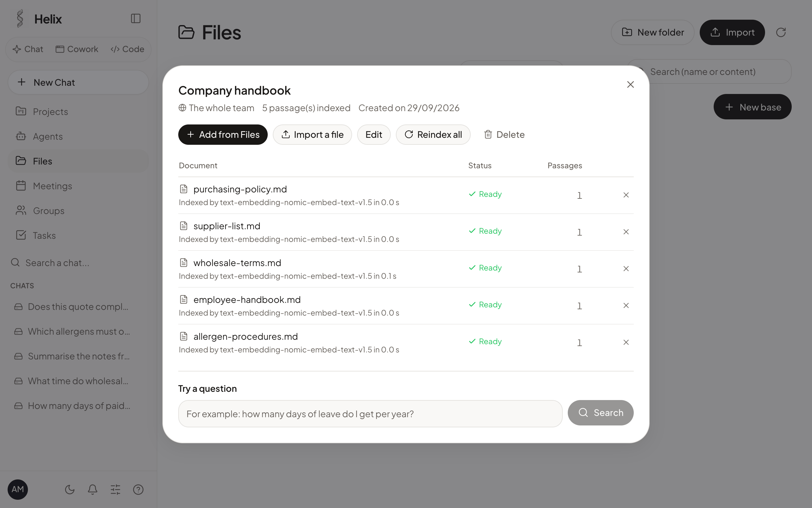Click purchasing-policy.md file icon
Viewport: 812px width, 508px height.
pyautogui.click(x=184, y=189)
